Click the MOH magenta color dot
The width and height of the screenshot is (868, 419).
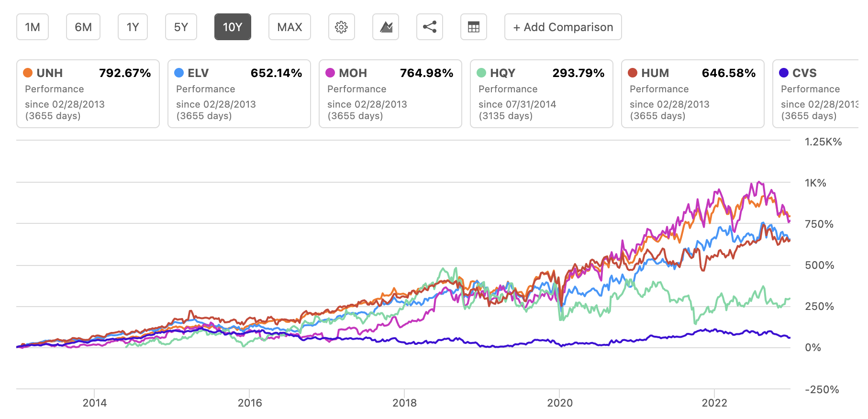pos(330,73)
